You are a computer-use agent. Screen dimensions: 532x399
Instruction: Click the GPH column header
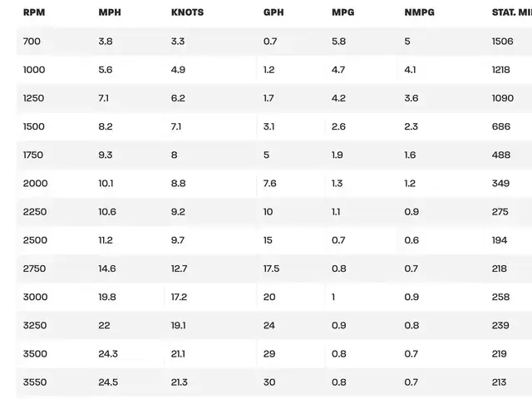[x=273, y=12]
